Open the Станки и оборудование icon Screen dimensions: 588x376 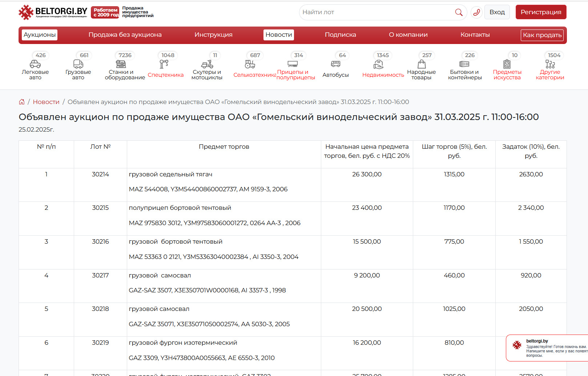[x=121, y=64]
